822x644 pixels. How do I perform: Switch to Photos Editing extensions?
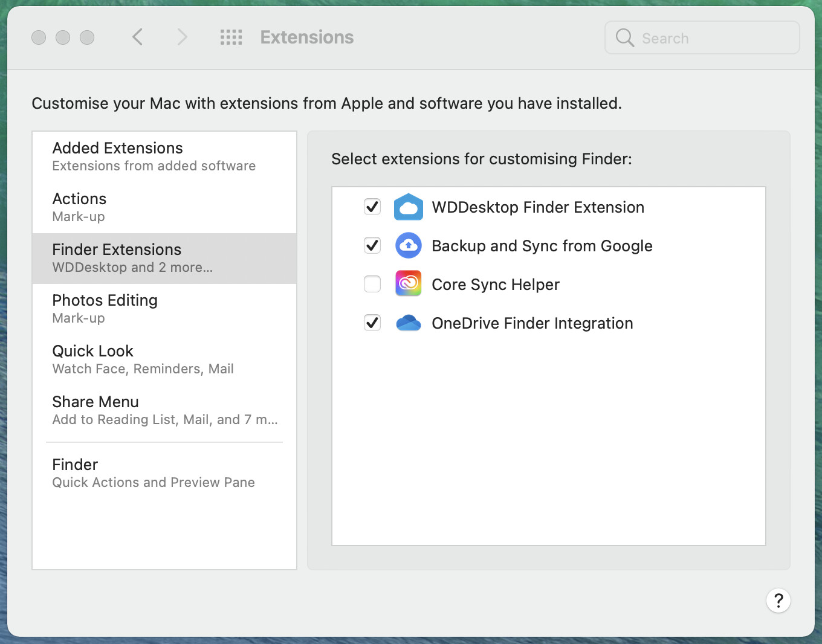[x=164, y=309]
